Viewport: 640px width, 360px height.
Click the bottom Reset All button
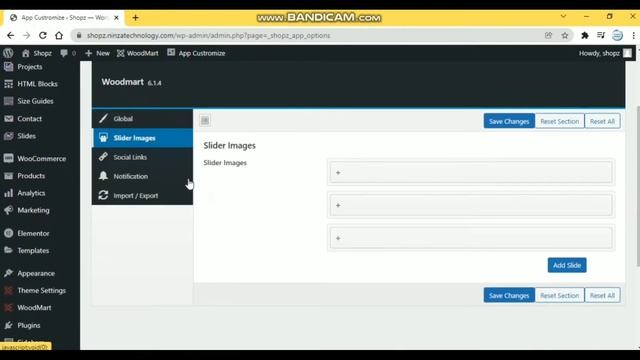pos(602,295)
